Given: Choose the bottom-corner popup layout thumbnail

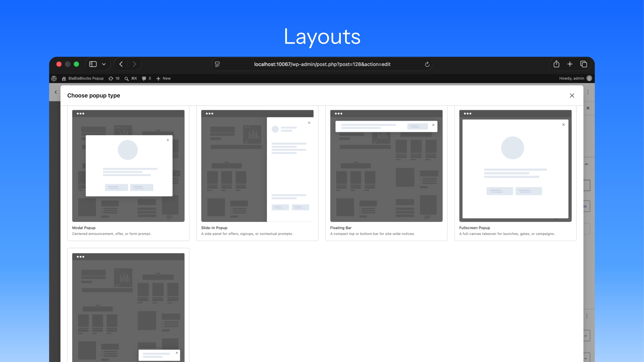Looking at the screenshot, I should pyautogui.click(x=128, y=307).
